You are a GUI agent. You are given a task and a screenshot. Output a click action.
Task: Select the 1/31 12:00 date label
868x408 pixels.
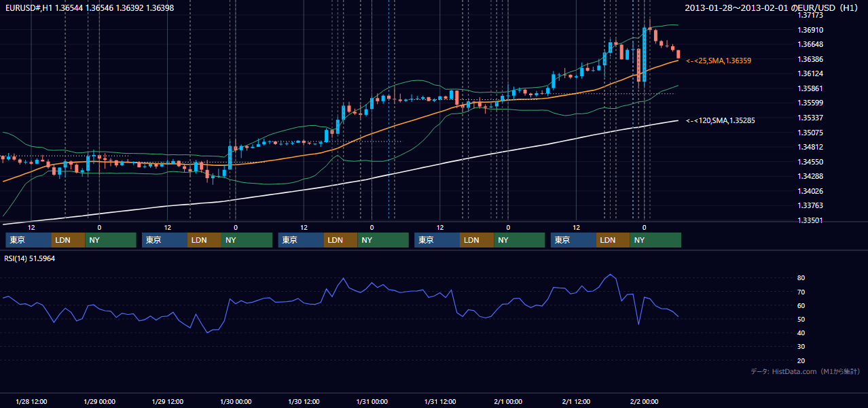coord(440,401)
